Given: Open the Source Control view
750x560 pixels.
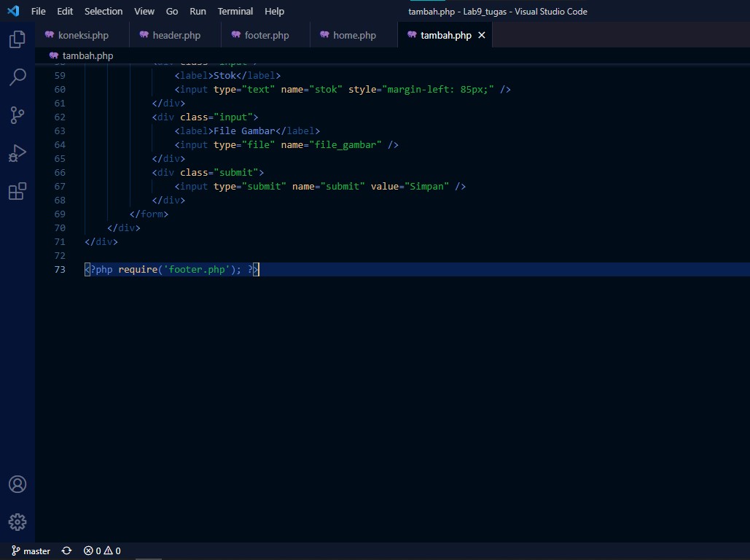Looking at the screenshot, I should pos(17,115).
